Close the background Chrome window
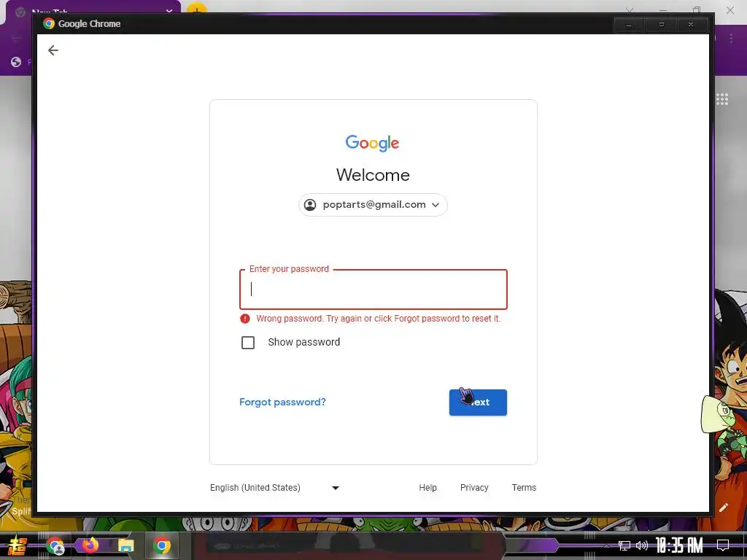 [729, 9]
